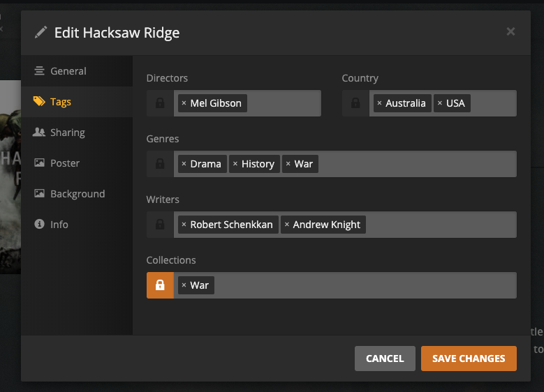This screenshot has height=392, width=544.
Task: Remove the Andrew Knight writer tag
Action: coord(287,225)
